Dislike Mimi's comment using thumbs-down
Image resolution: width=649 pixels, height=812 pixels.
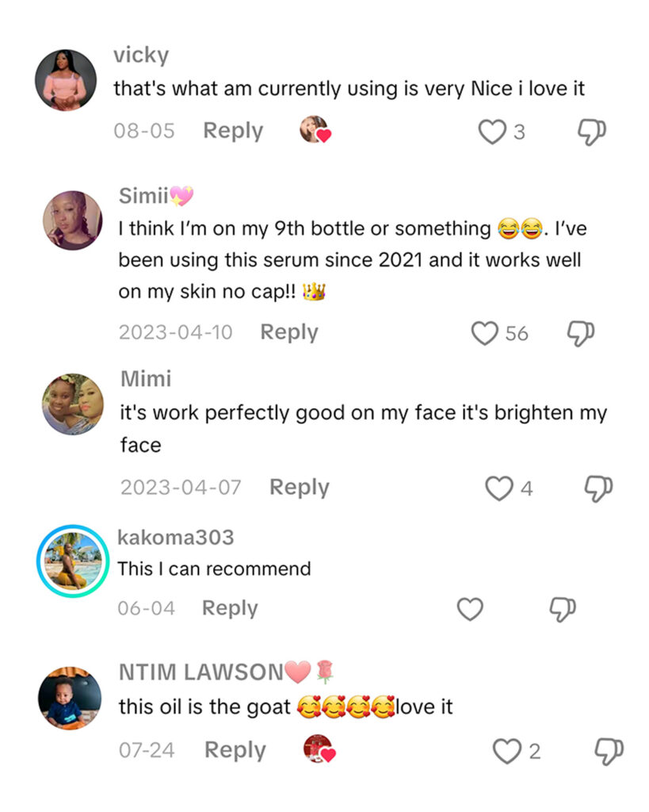click(598, 488)
